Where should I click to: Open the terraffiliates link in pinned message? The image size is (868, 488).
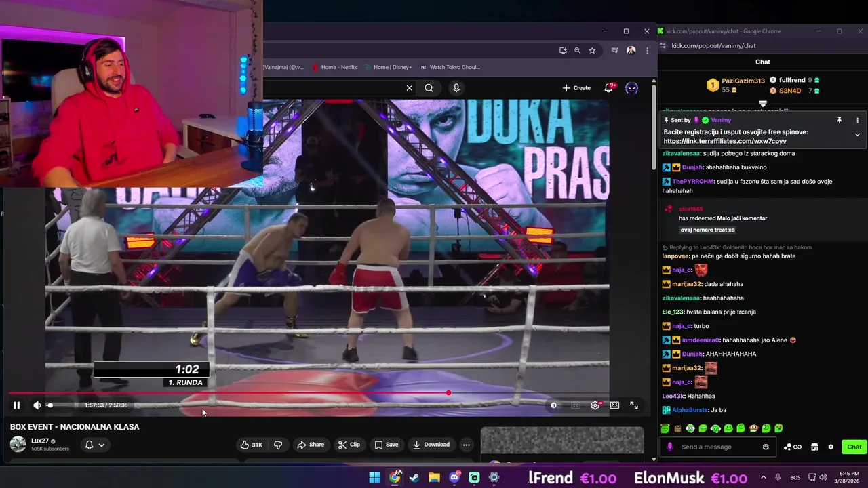[x=725, y=141]
